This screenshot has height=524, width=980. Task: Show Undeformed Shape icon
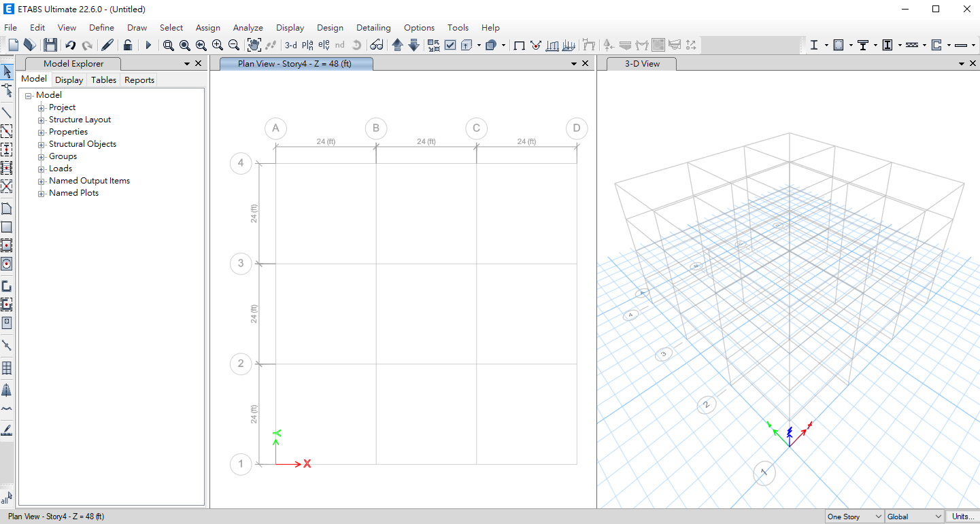click(x=519, y=45)
